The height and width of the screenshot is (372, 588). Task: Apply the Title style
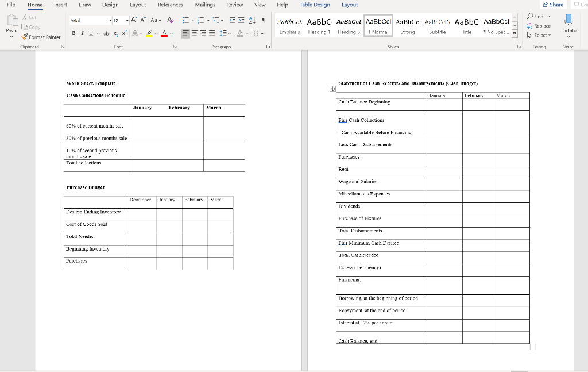coord(466,26)
